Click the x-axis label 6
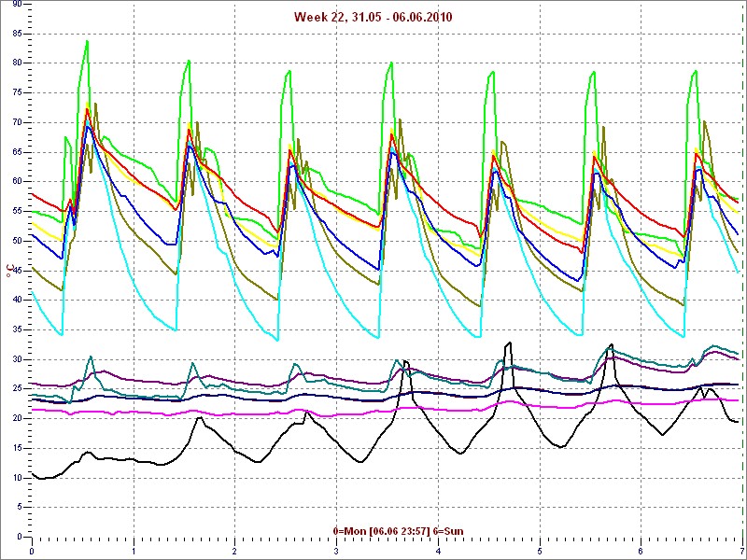This screenshot has width=747, height=560. pyautogui.click(x=641, y=552)
